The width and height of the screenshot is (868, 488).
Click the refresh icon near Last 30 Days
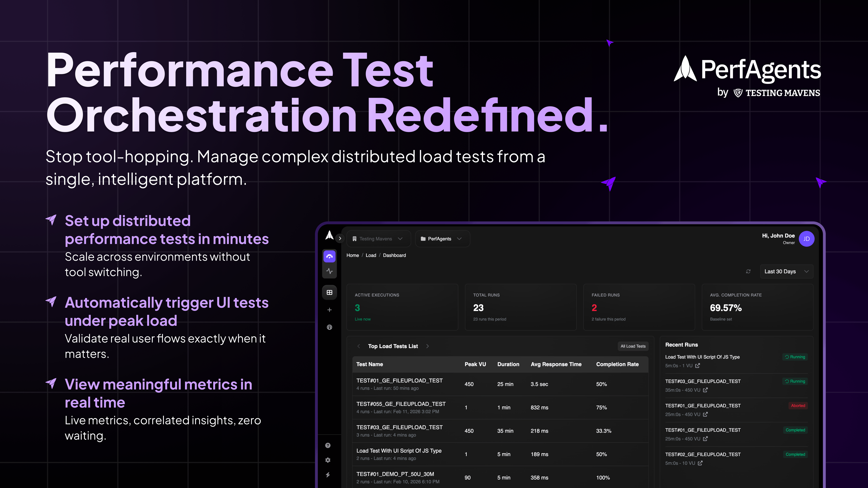click(748, 272)
